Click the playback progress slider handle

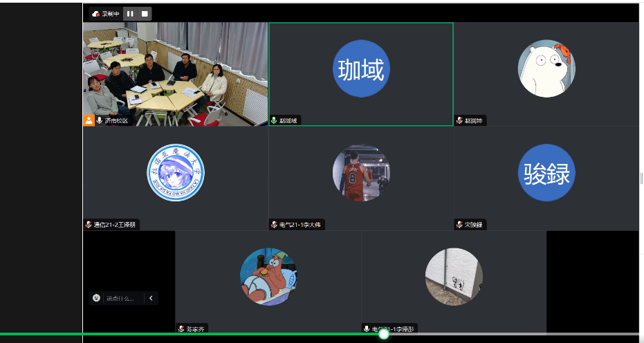384,334
